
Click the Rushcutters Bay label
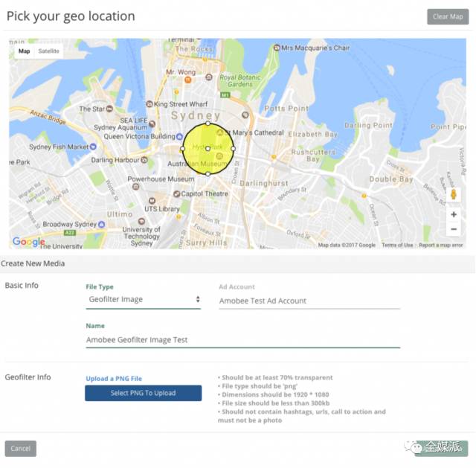click(313, 156)
